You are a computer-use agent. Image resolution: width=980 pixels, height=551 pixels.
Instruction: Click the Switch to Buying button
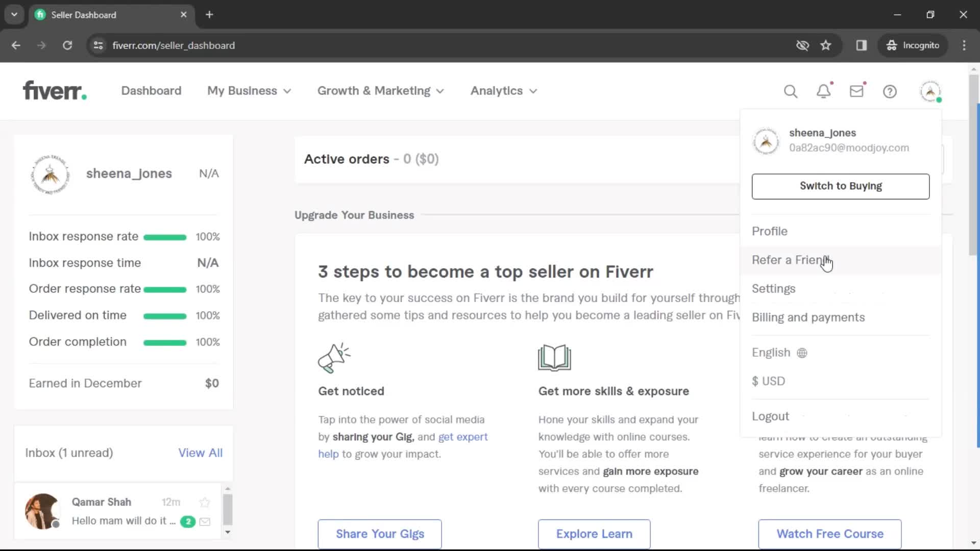(841, 186)
